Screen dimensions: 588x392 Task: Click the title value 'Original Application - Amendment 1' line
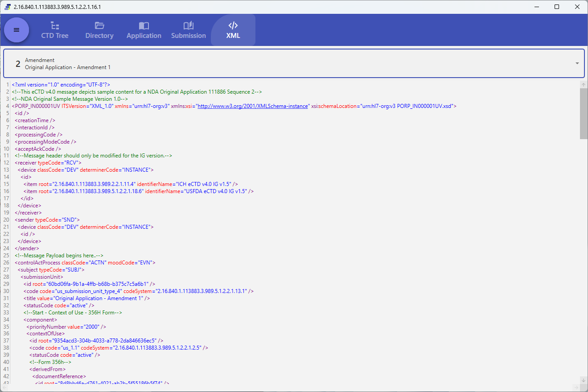87,298
